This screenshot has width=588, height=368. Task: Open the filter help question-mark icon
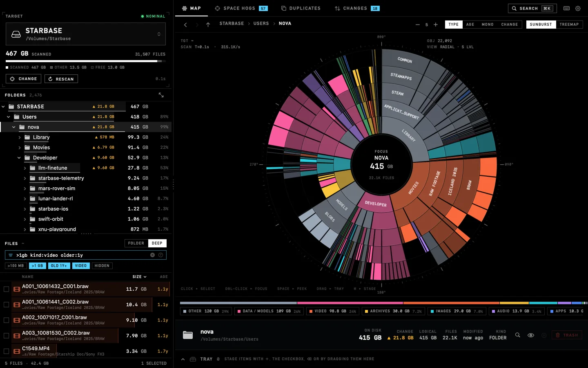pos(160,255)
